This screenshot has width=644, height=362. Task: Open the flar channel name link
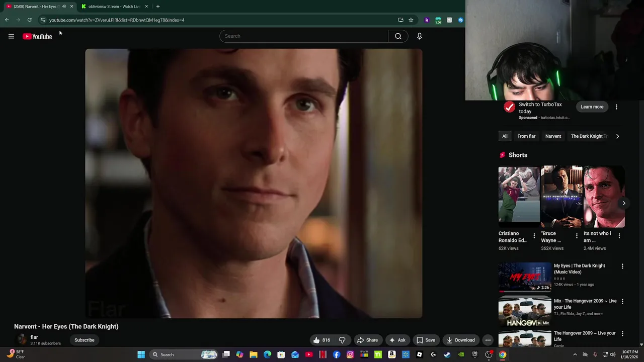(34, 337)
